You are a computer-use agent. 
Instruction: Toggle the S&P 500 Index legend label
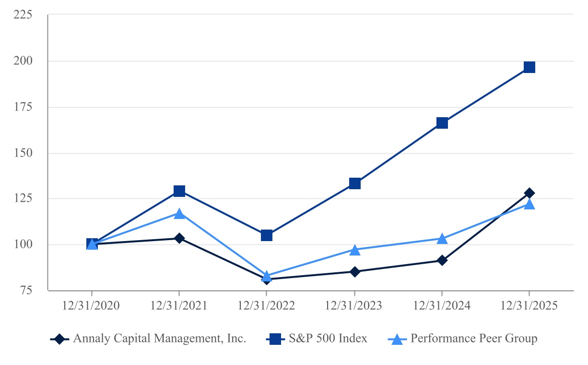pos(328,339)
